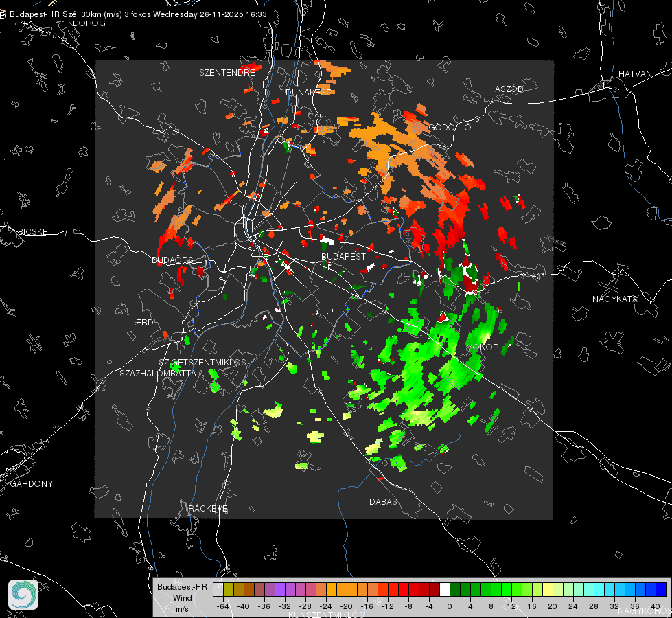Click the HATVAN town label
672x618 pixels.
(635, 74)
